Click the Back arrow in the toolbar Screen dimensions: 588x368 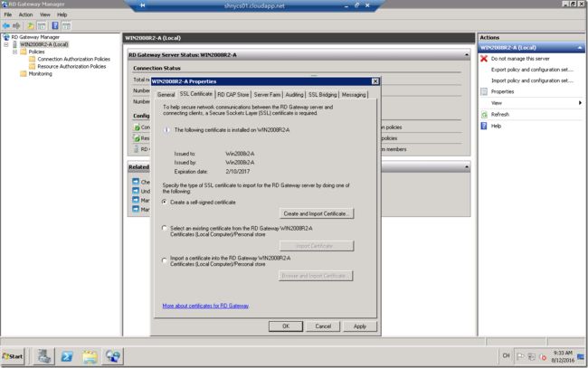point(6,25)
